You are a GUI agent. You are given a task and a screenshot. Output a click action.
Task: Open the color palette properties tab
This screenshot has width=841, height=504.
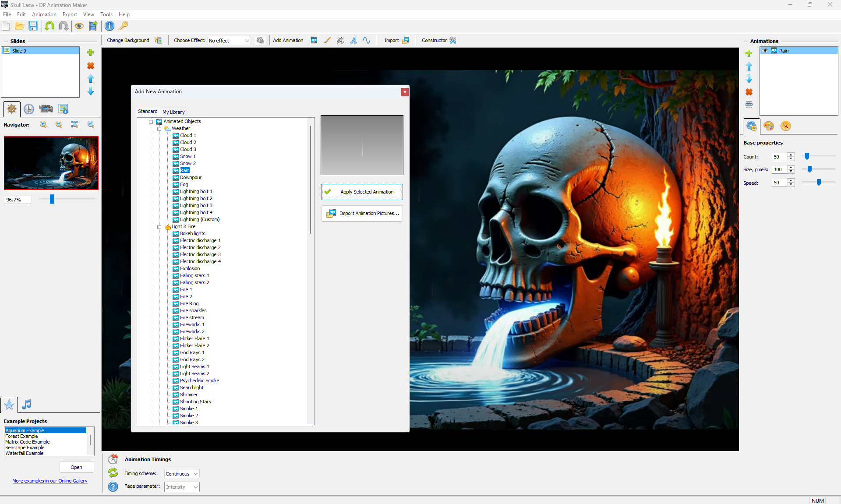[x=768, y=126]
